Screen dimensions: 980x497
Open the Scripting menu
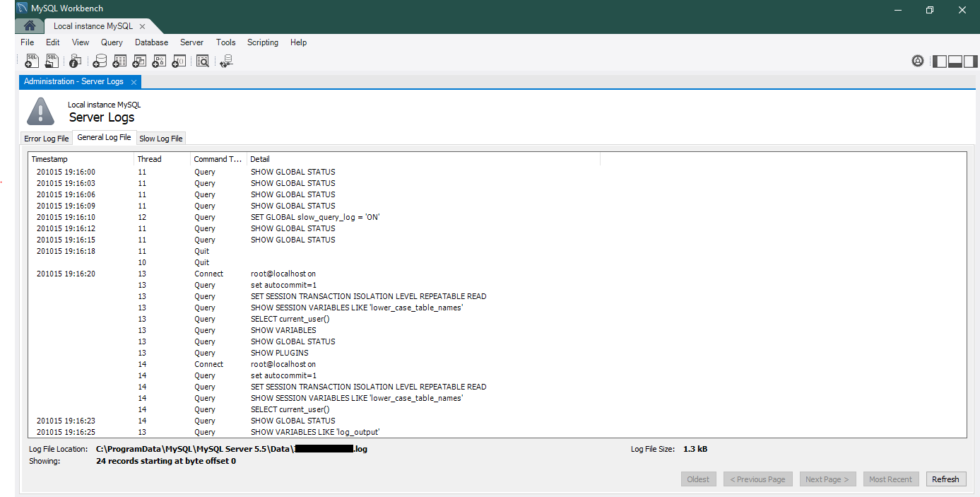pos(263,42)
